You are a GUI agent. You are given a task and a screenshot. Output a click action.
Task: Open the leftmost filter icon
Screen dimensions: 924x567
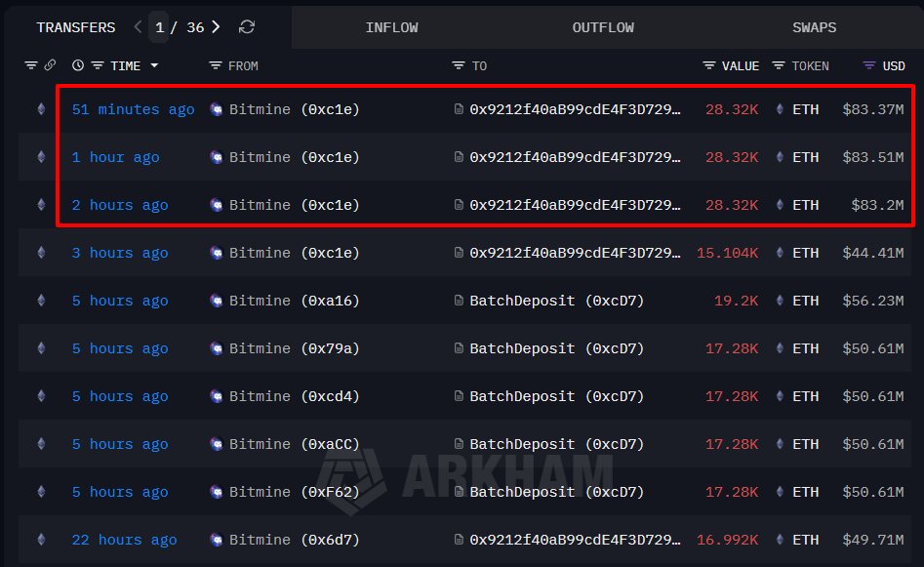point(30,65)
